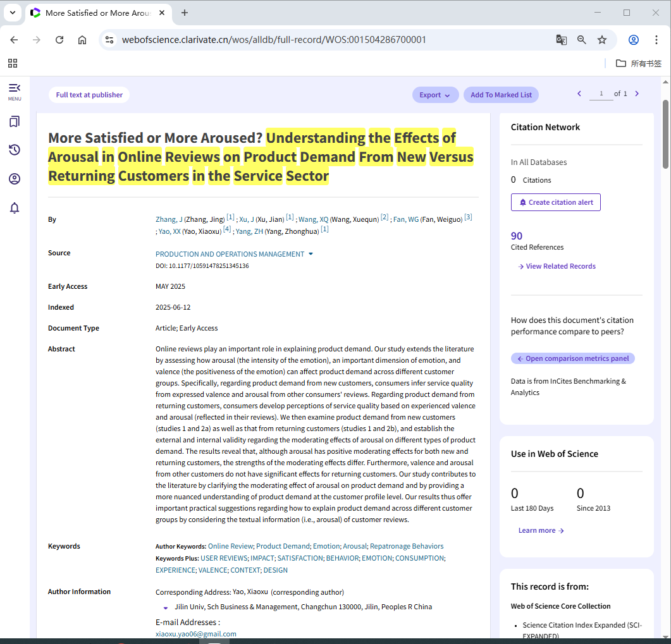The width and height of the screenshot is (671, 644).
Task: Open search history icon in sidebar
Action: pos(14,150)
